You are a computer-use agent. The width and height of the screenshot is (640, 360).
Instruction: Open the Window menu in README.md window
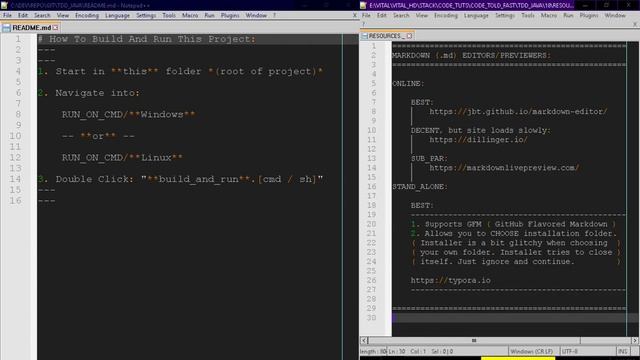point(256,15)
